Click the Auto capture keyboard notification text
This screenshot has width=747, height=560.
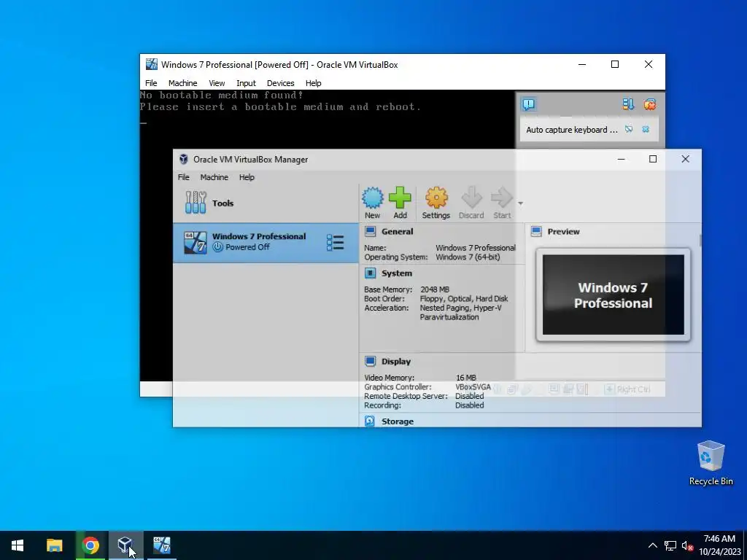(x=572, y=130)
